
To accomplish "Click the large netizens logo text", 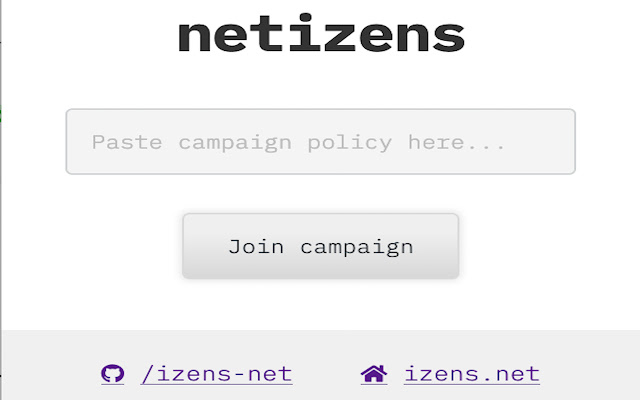I will (x=321, y=33).
